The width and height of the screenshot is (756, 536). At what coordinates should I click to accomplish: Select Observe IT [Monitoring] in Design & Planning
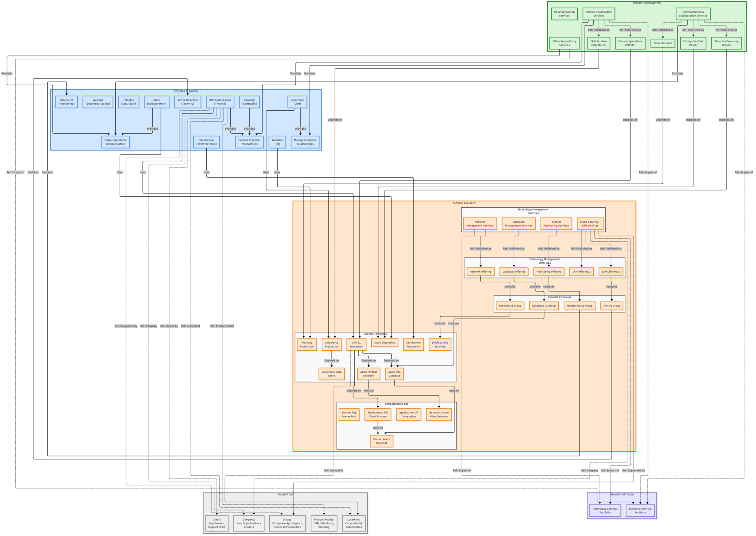click(x=66, y=102)
